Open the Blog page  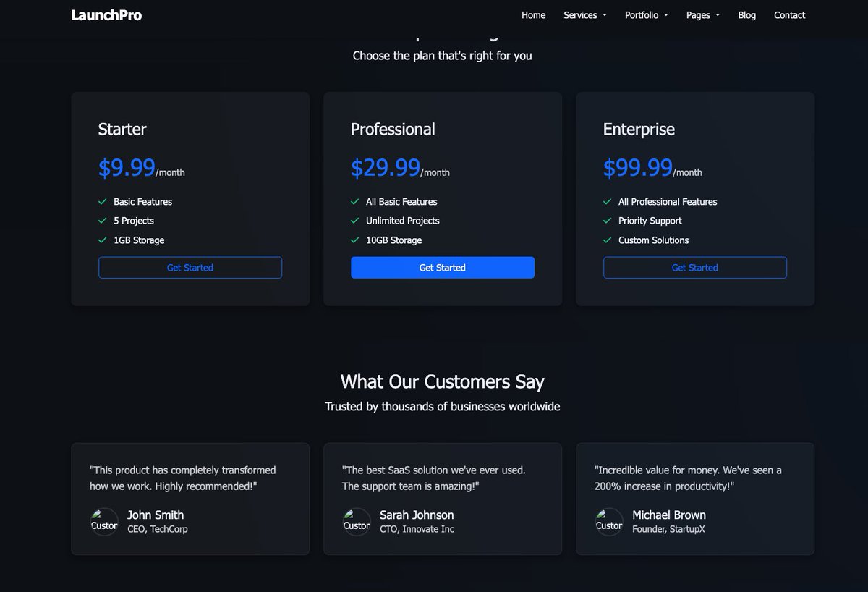point(746,14)
